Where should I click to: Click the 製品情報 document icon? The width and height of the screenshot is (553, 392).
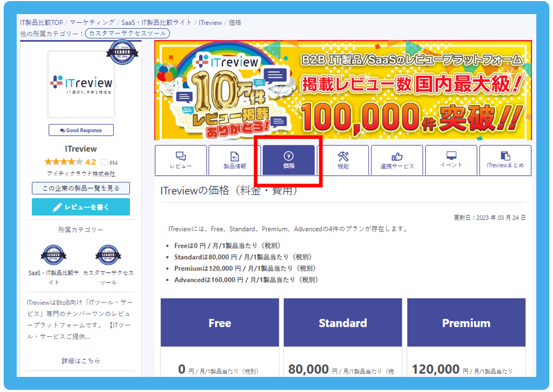click(x=233, y=155)
